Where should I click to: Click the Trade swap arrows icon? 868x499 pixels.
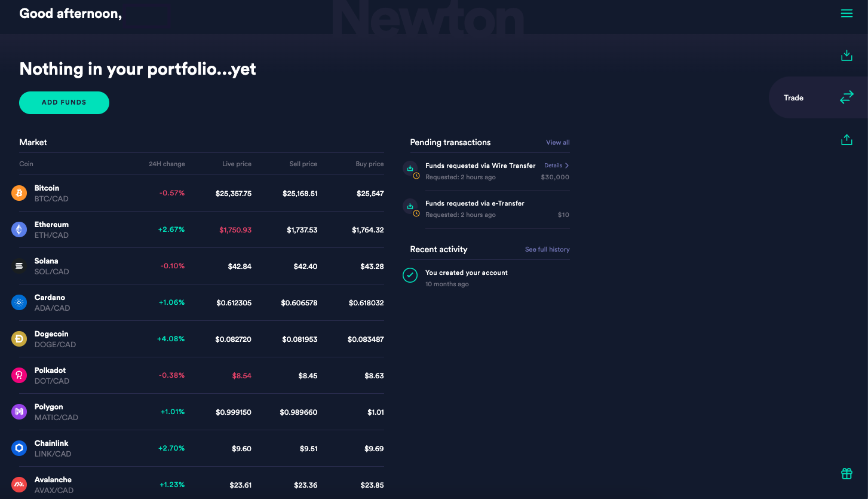coord(846,97)
